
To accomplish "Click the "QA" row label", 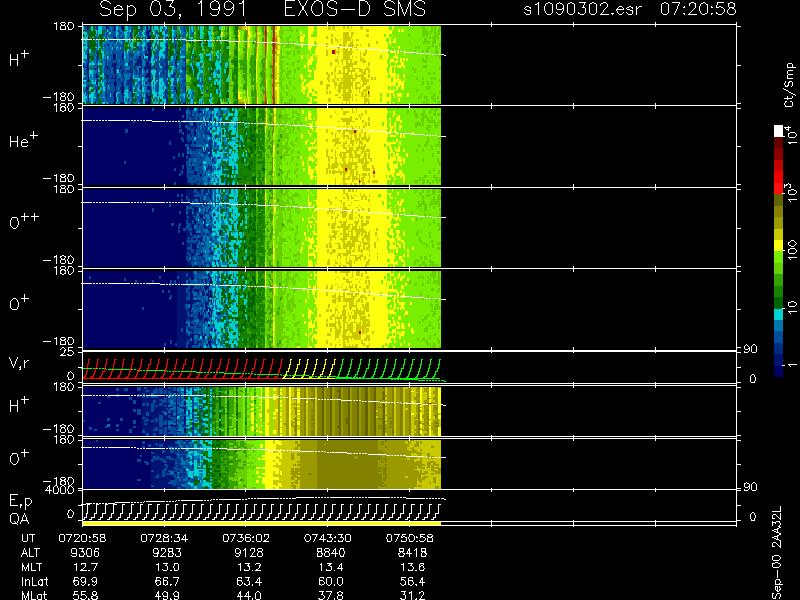I will (19, 518).
